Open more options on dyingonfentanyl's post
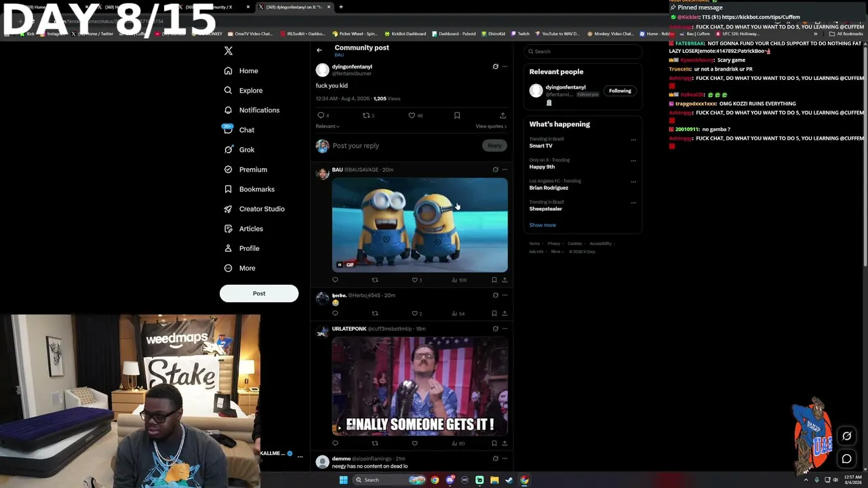 [x=505, y=66]
